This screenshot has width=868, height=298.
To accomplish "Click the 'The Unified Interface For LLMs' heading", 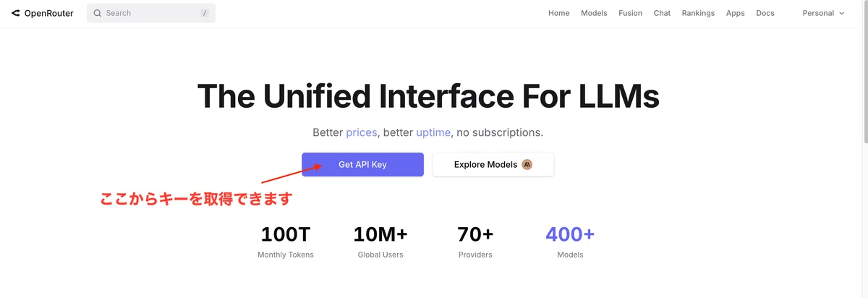I will coord(428,95).
